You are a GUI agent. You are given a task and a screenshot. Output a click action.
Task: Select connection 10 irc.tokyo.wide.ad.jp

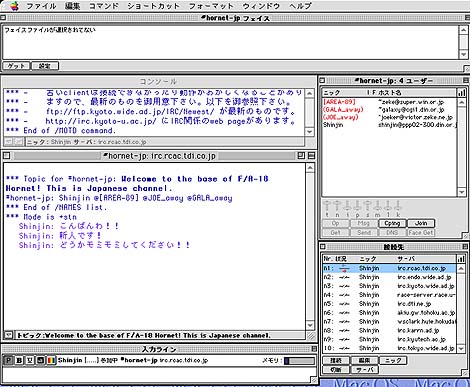pos(389,348)
